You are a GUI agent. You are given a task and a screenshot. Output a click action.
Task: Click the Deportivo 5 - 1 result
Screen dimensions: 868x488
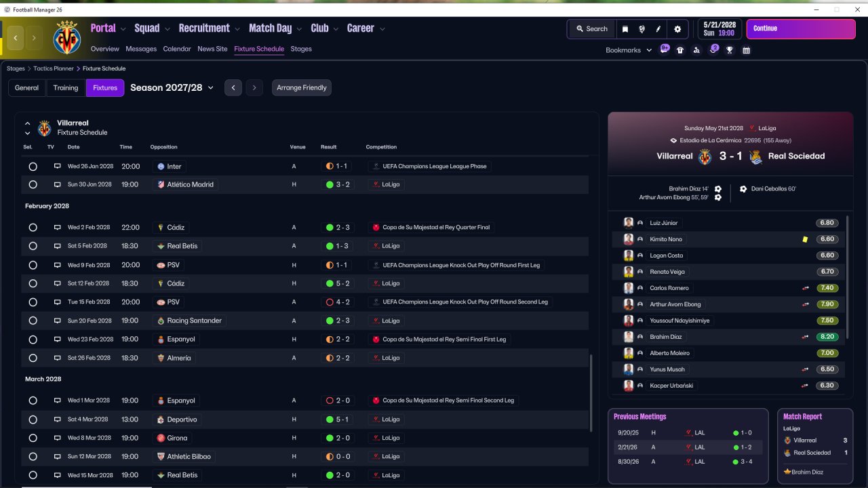(x=338, y=420)
